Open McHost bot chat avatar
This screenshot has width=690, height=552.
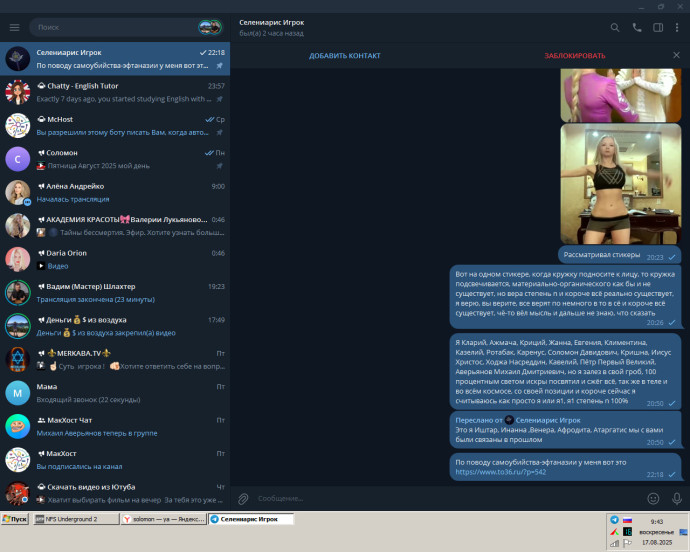pyautogui.click(x=18, y=125)
